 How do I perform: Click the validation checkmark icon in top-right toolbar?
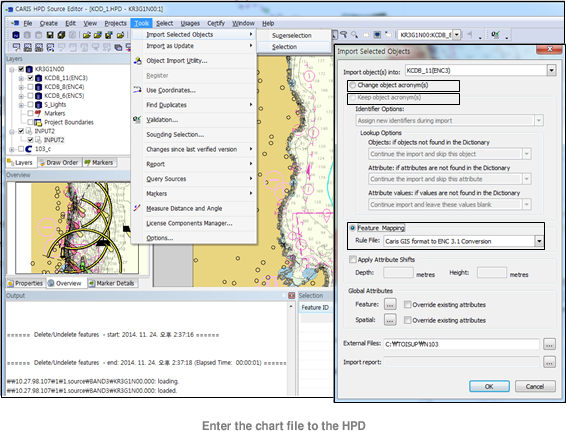[x=496, y=35]
